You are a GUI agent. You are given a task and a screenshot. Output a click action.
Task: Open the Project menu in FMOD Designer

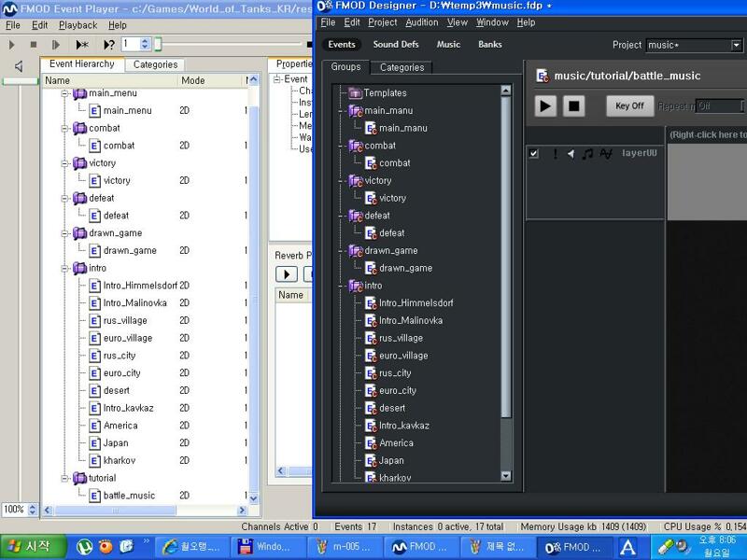point(383,22)
